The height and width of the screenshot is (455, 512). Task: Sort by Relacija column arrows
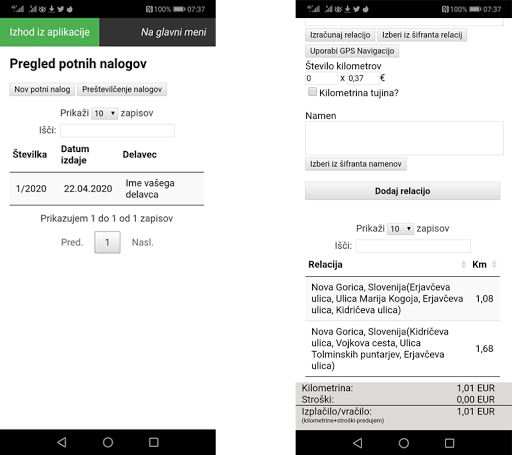[x=463, y=264]
